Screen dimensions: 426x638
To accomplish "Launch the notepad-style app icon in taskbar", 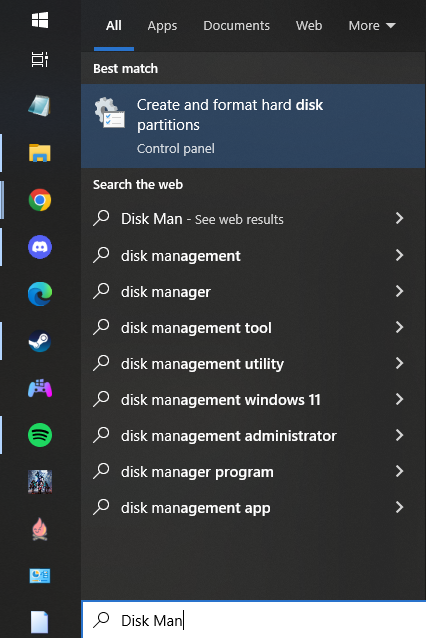I will pos(40,106).
